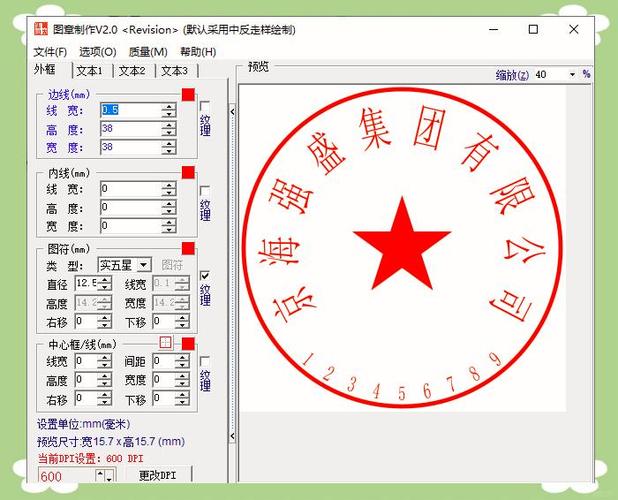Open the 质量(M) menu
This screenshot has height=500, width=618.
[148, 52]
